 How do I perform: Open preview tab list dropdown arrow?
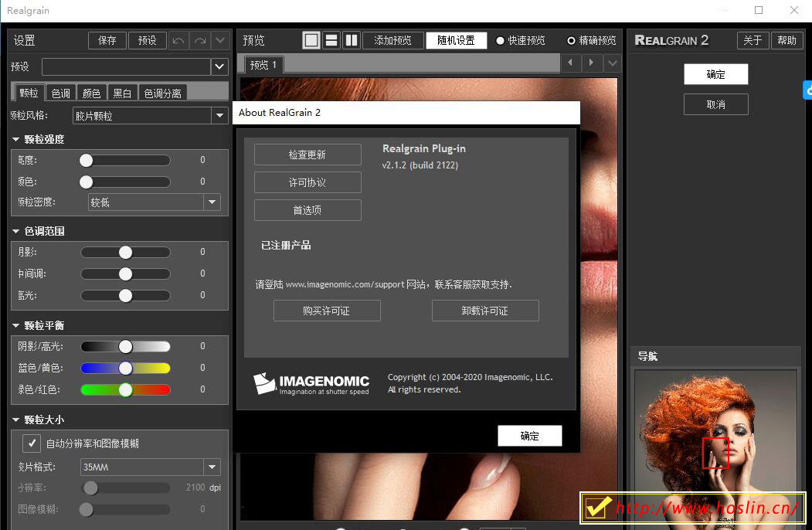(612, 63)
